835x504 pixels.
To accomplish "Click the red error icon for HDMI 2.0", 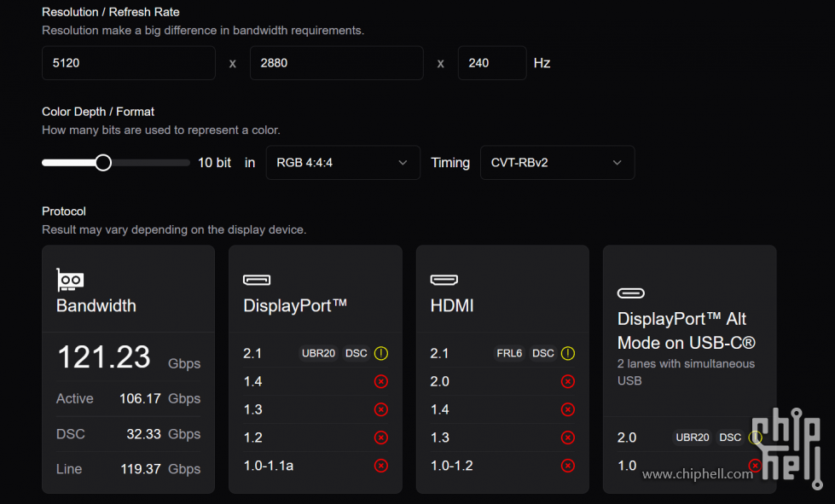I will coord(568,381).
